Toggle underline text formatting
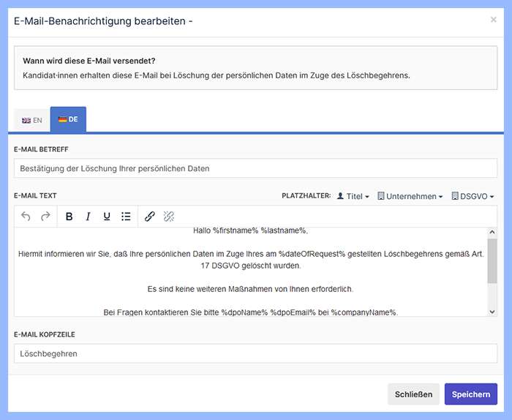The width and height of the screenshot is (512, 420). tap(107, 217)
